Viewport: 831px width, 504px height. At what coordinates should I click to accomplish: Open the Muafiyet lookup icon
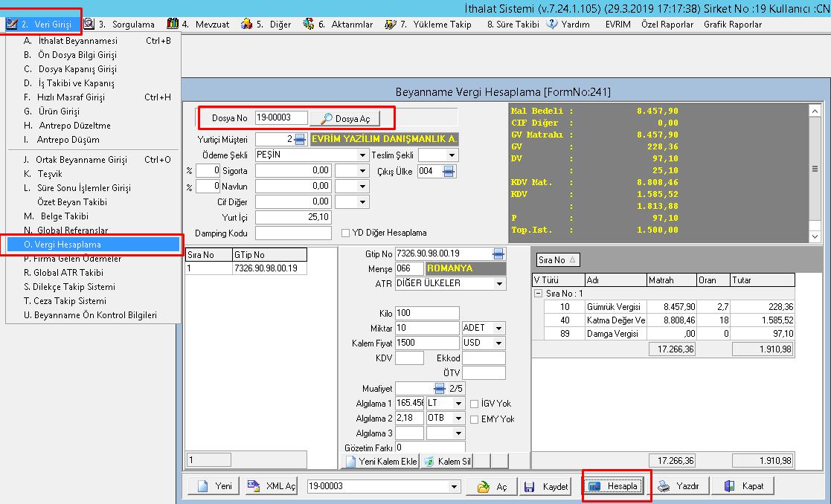click(440, 389)
